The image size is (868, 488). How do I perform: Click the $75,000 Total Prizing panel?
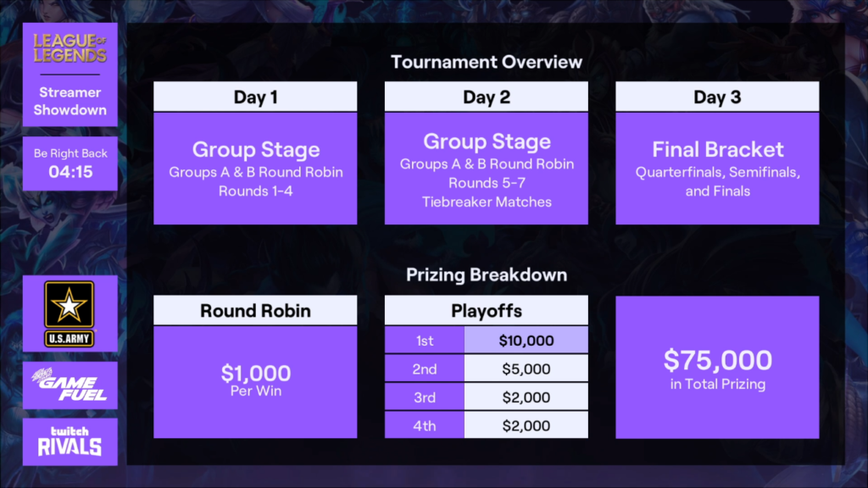[717, 368]
